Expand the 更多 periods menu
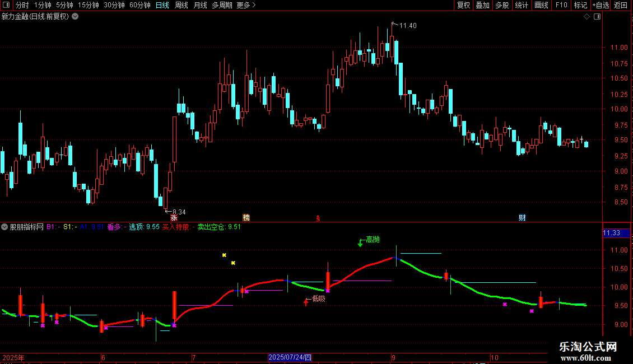This screenshot has width=633, height=364. [246, 5]
